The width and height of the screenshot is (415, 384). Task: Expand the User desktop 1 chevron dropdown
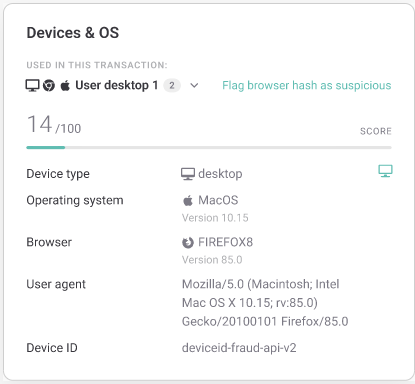pos(194,86)
